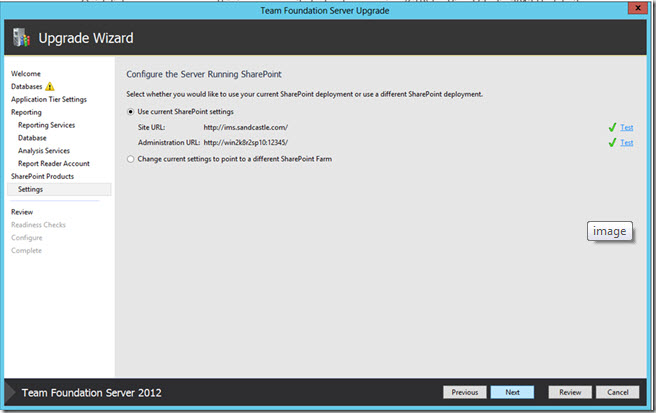Open Application Tier Settings step
The height and width of the screenshot is (413, 656).
pyautogui.click(x=49, y=99)
